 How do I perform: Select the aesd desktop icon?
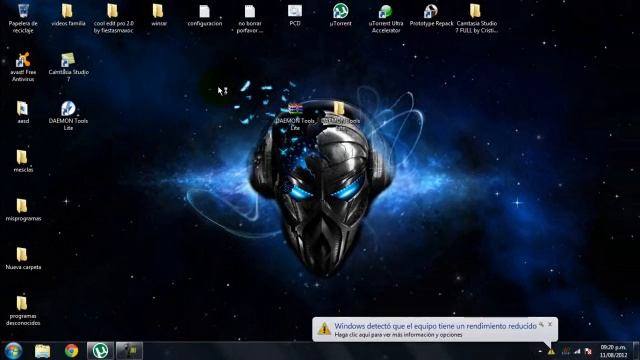click(x=23, y=113)
